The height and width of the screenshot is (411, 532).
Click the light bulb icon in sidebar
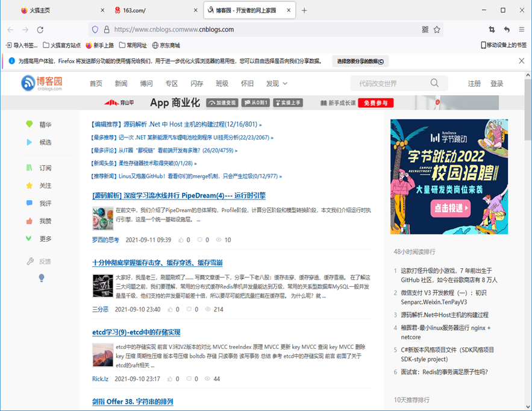(x=42, y=278)
